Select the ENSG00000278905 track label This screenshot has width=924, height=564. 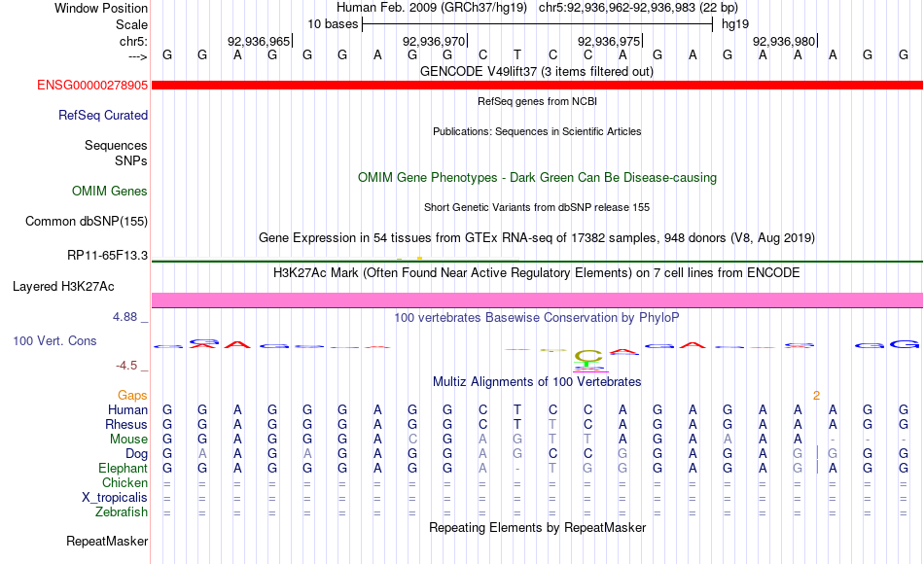(92, 86)
